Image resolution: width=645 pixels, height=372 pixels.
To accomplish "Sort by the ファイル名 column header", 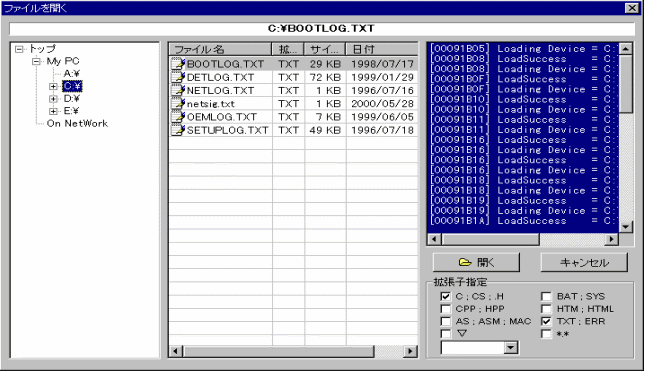I will pos(220,49).
